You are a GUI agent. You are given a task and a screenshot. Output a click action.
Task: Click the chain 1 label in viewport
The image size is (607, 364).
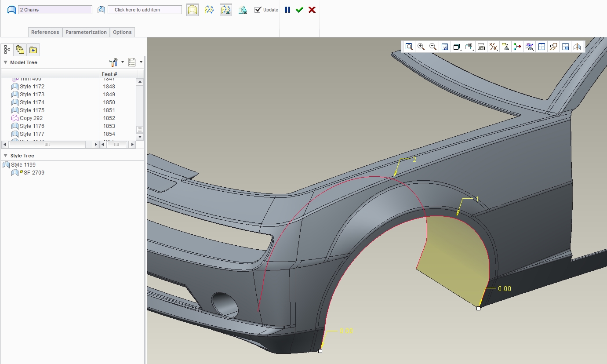tap(477, 199)
